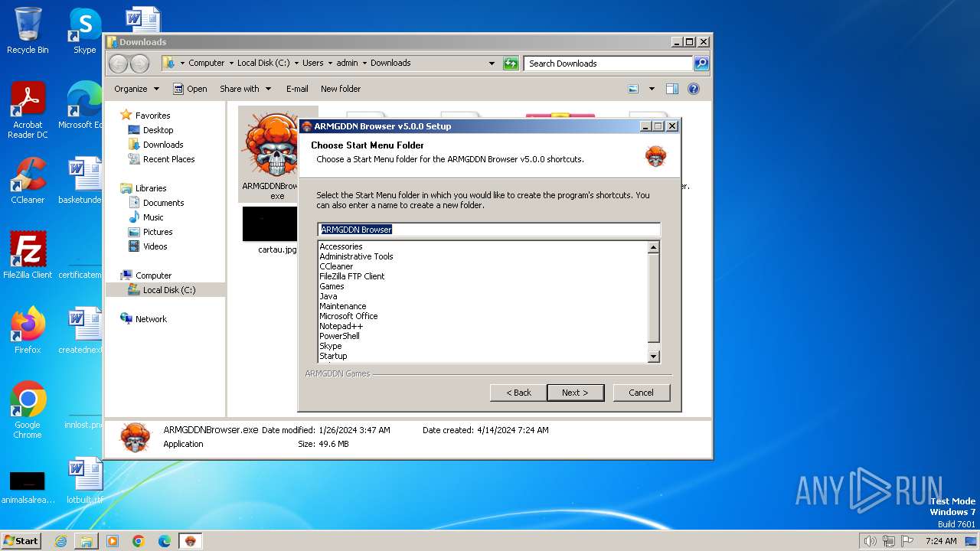
Task: Refresh the Downloads folder view
Action: coord(511,64)
